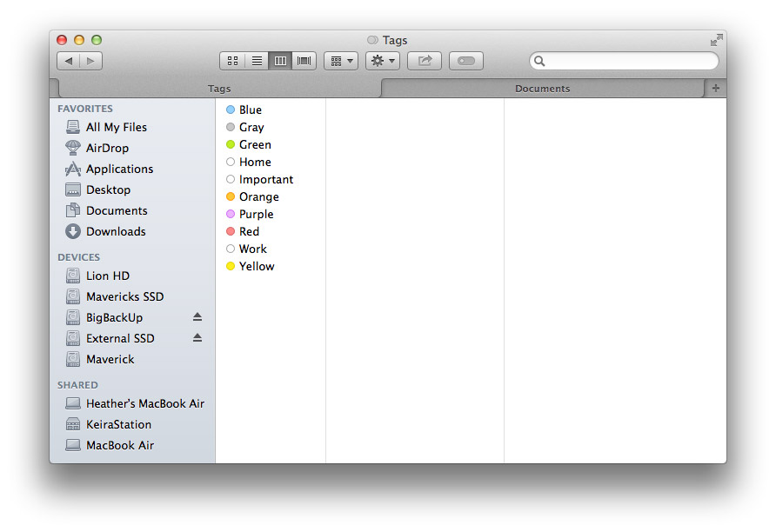The width and height of the screenshot is (776, 532).
Task: Add a new tab with the plus button
Action: pyautogui.click(x=716, y=88)
